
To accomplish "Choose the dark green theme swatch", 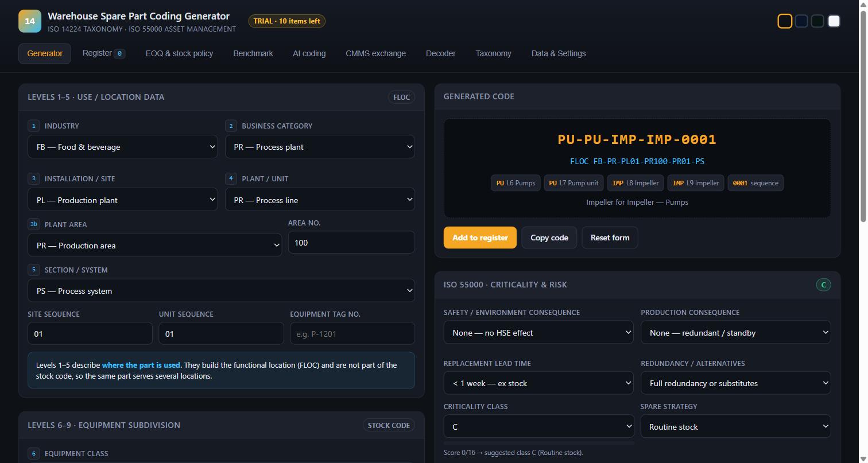I will click(817, 21).
